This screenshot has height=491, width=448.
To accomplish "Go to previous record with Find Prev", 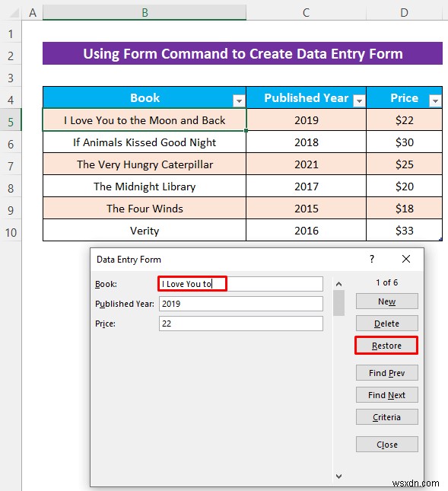I will click(x=386, y=373).
